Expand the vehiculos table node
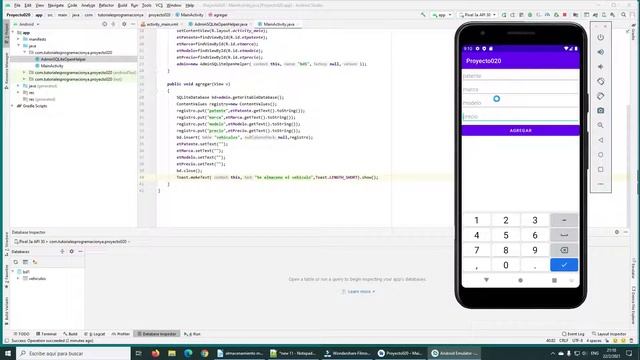 [x=18, y=278]
